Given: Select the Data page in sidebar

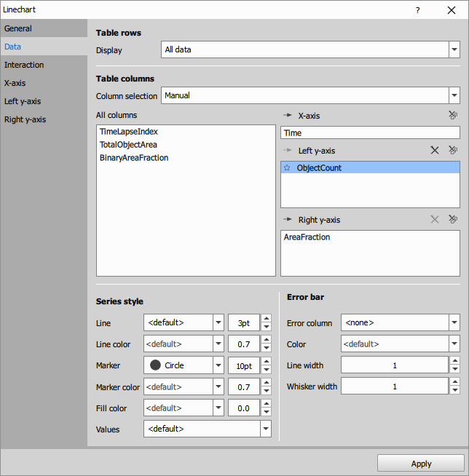Looking at the screenshot, I should [44, 47].
